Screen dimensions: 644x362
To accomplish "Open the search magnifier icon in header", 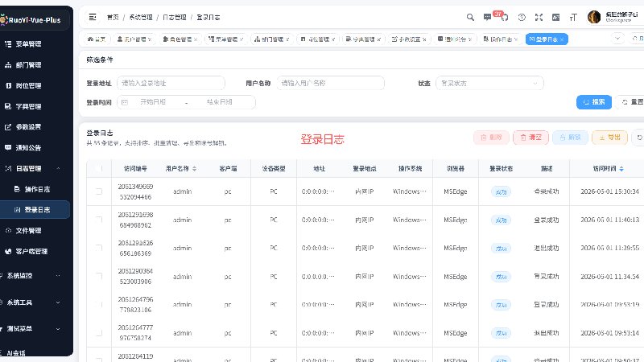I will tap(470, 17).
